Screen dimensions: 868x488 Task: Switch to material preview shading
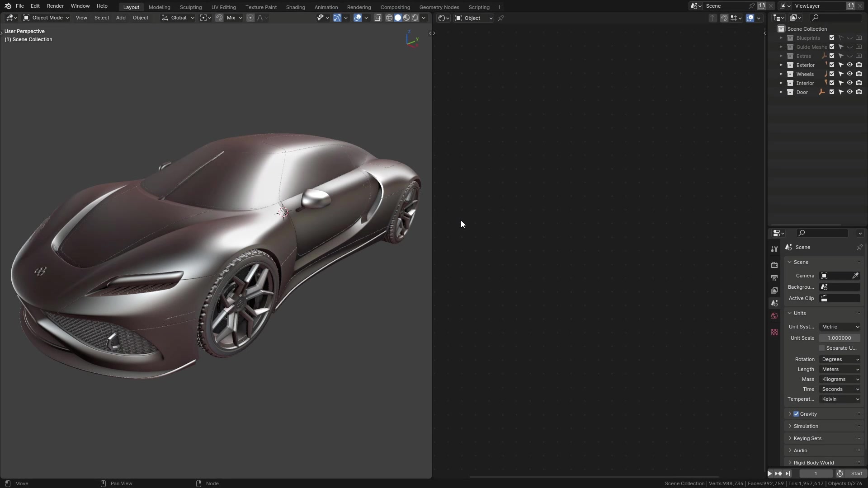(x=406, y=18)
